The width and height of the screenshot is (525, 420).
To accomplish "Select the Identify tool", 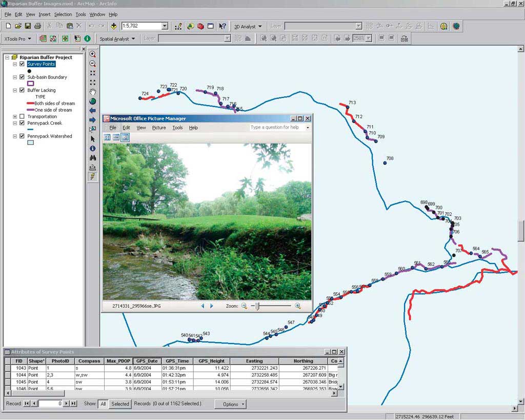I will [x=93, y=148].
